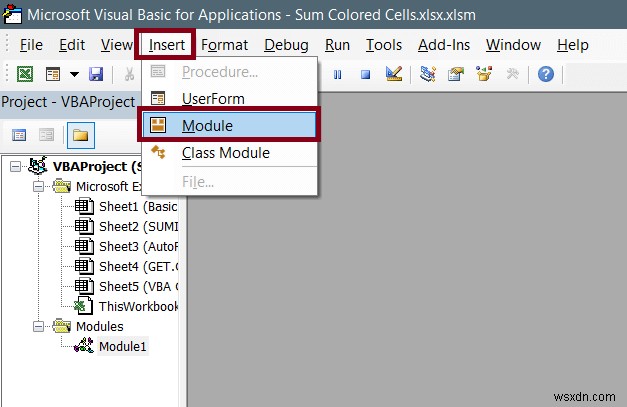This screenshot has width=627, height=407.
Task: Collapse the Modules folder node
Action: coord(38,326)
